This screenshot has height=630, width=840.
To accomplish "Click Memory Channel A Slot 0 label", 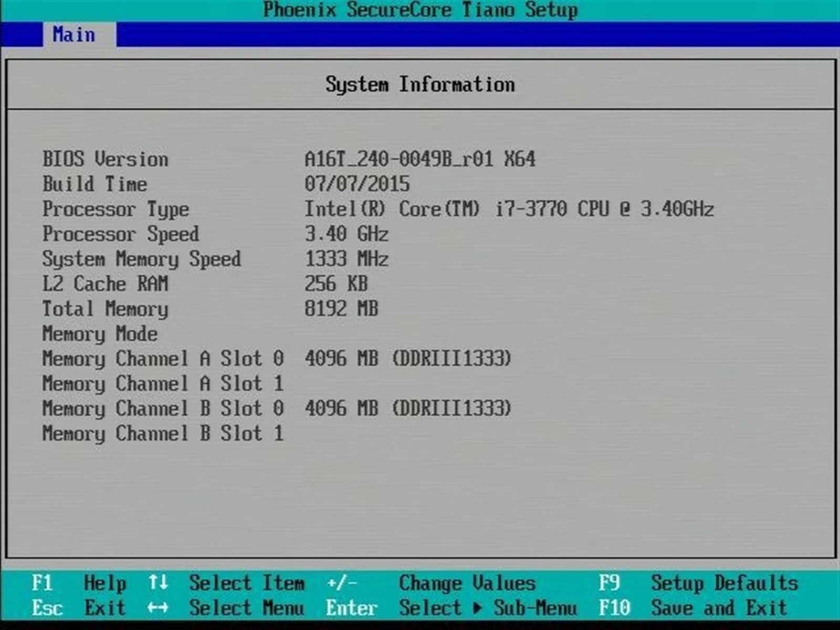I will tap(163, 359).
